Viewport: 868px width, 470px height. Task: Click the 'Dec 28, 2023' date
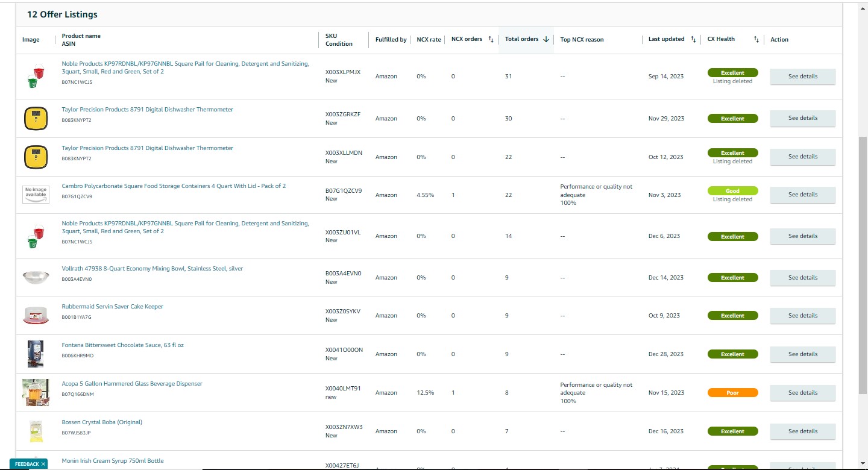(x=666, y=354)
